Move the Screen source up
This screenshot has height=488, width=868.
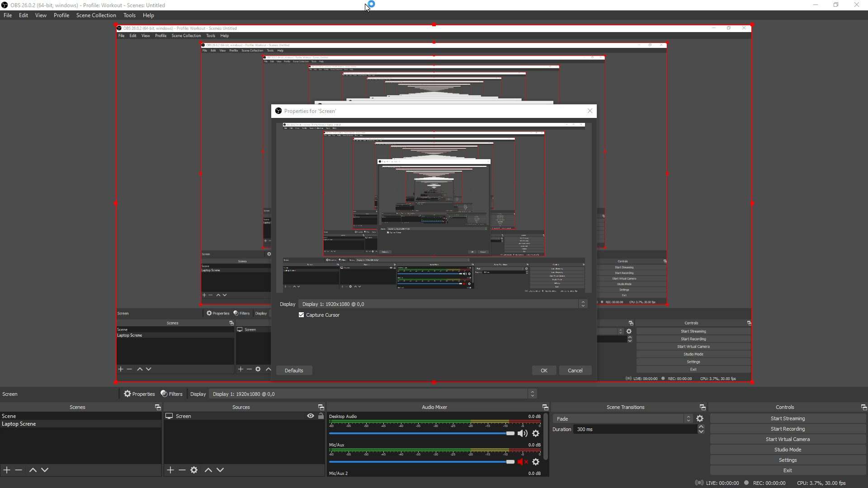point(208,470)
